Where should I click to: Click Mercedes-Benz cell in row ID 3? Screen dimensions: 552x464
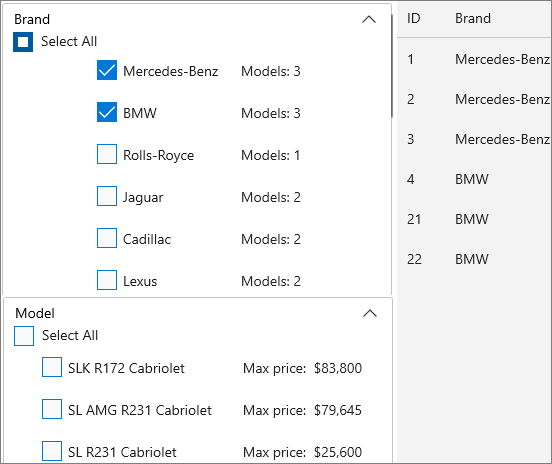point(502,139)
